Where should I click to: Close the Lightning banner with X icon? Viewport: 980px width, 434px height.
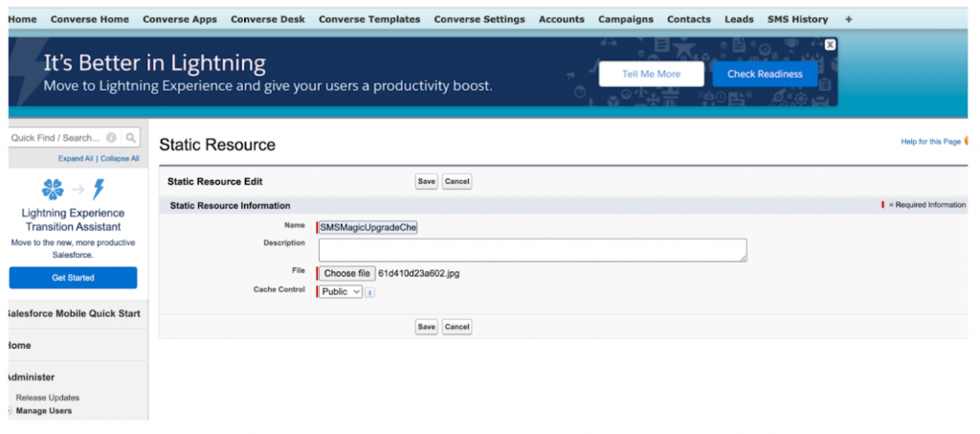coord(830,44)
